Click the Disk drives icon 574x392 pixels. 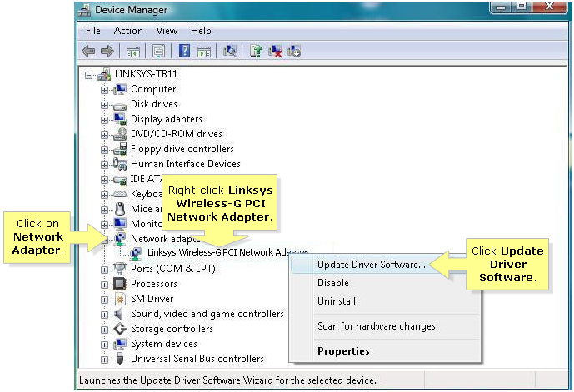(120, 106)
